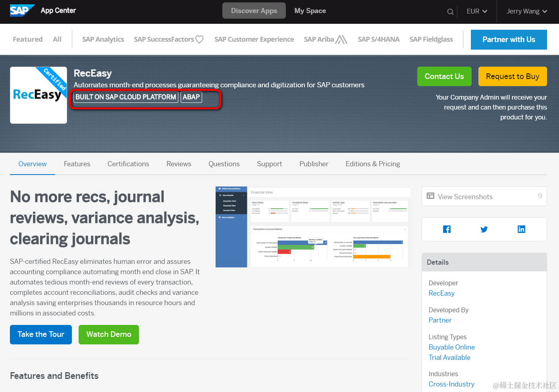
Task: Expand the Jerry Wang user menu
Action: (x=527, y=12)
